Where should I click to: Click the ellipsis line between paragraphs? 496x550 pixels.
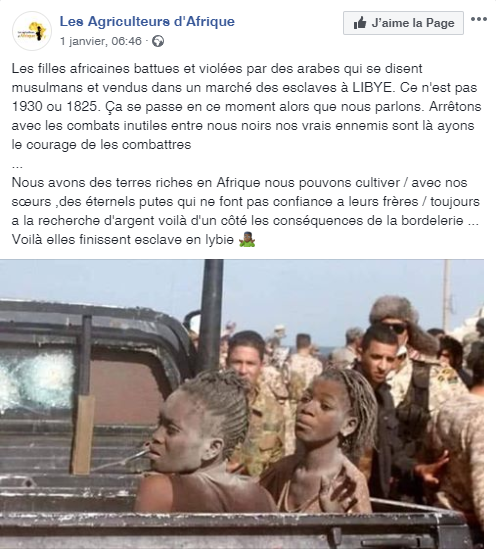coord(17,164)
